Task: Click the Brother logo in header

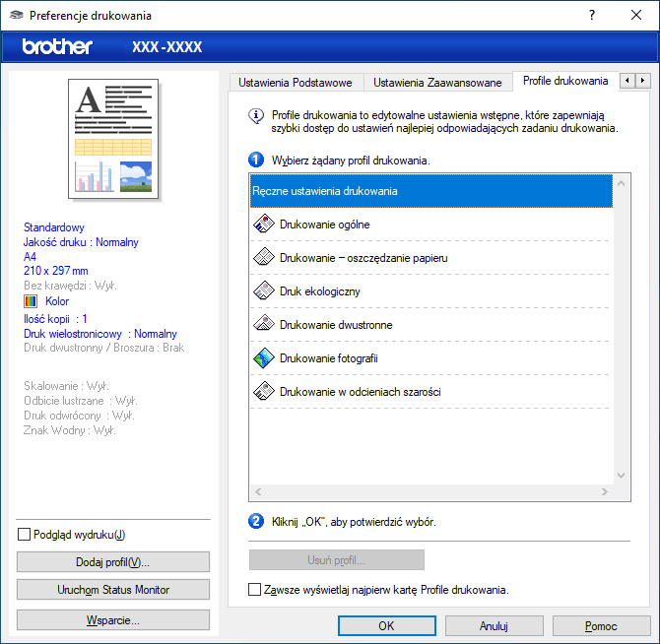Action: [x=57, y=46]
